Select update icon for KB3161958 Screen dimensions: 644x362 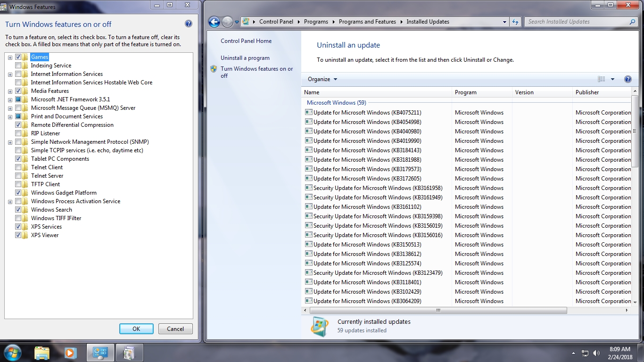(x=309, y=188)
